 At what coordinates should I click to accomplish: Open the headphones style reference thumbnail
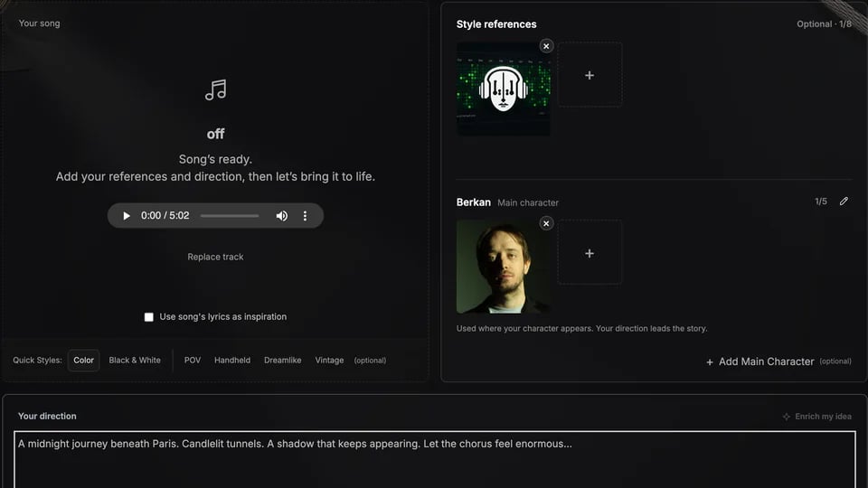pos(504,89)
